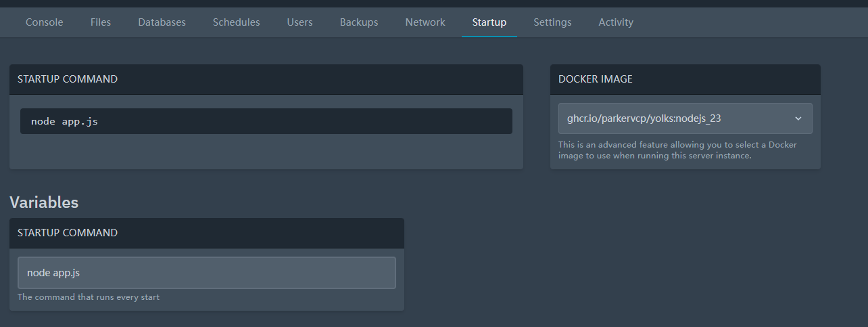Go to the Databases tab
This screenshot has width=868, height=327.
pyautogui.click(x=162, y=22)
